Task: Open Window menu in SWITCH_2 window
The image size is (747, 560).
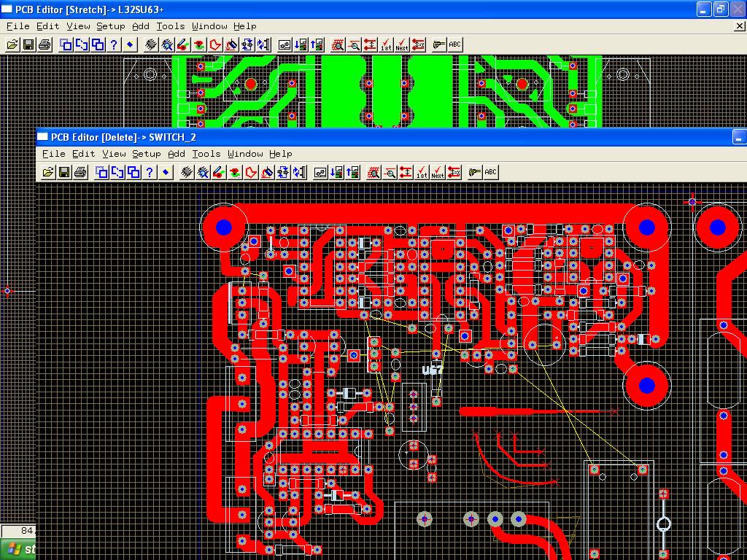Action: pos(245,154)
